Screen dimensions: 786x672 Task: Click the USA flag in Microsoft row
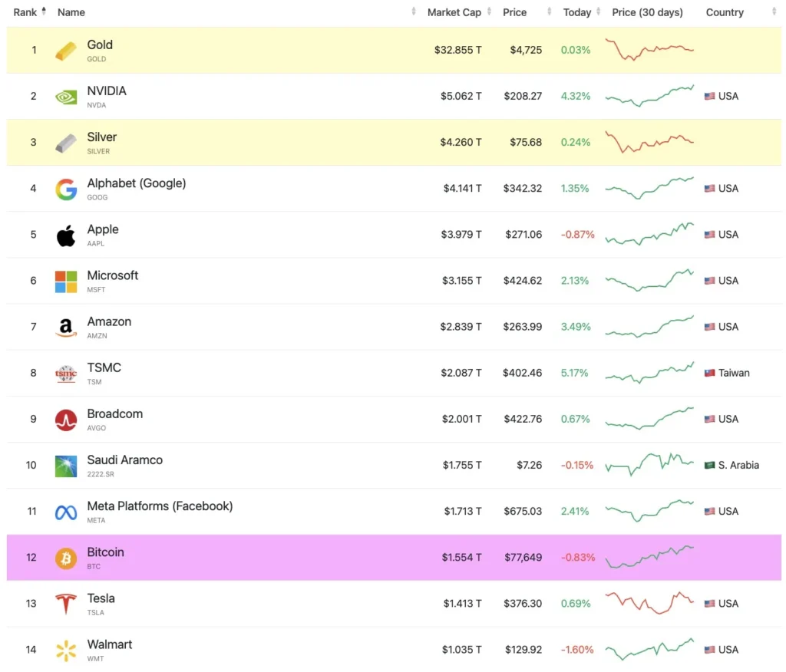coord(709,281)
